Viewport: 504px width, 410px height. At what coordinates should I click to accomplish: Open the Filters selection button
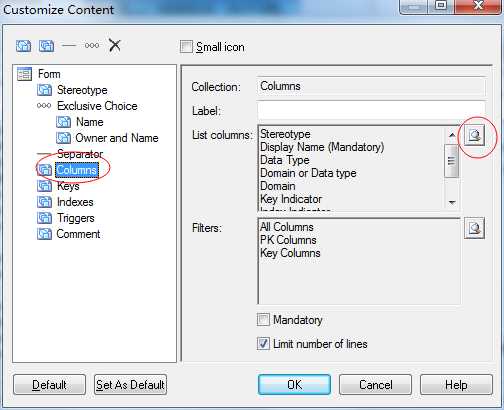(474, 228)
